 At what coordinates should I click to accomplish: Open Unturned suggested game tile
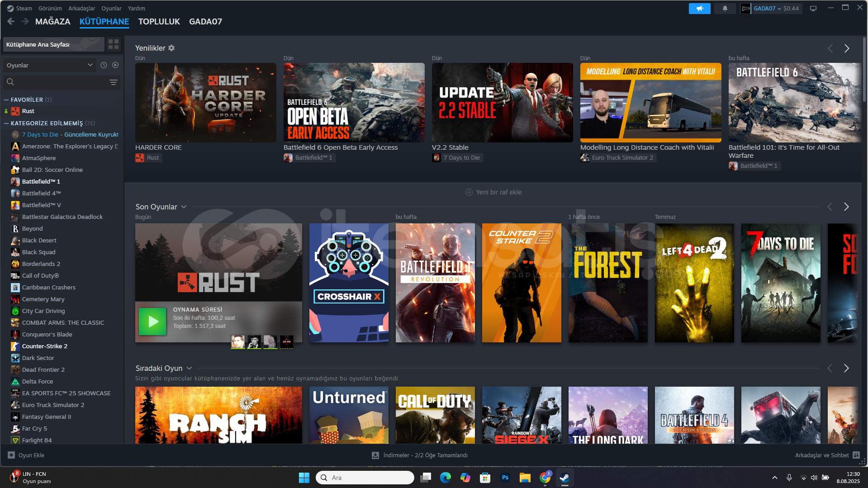point(349,415)
